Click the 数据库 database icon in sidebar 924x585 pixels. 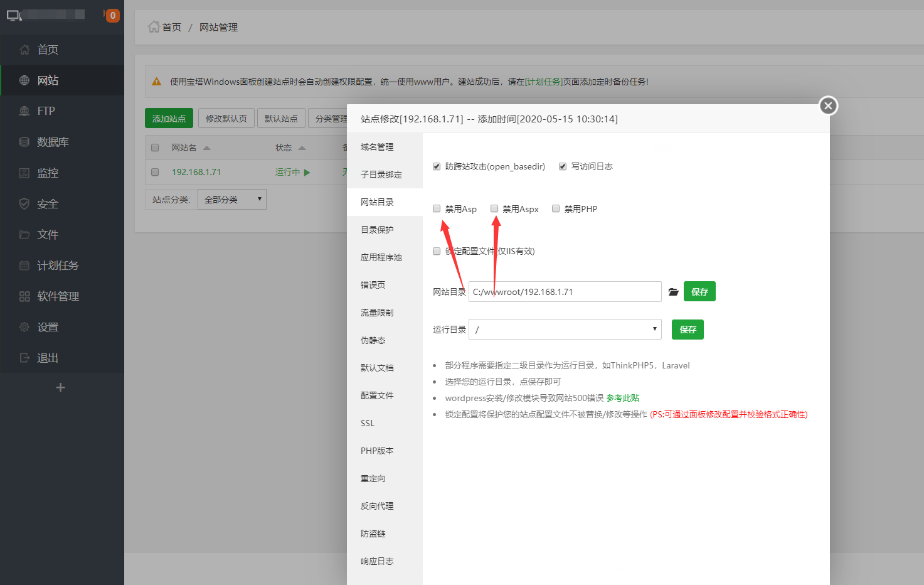[x=24, y=142]
